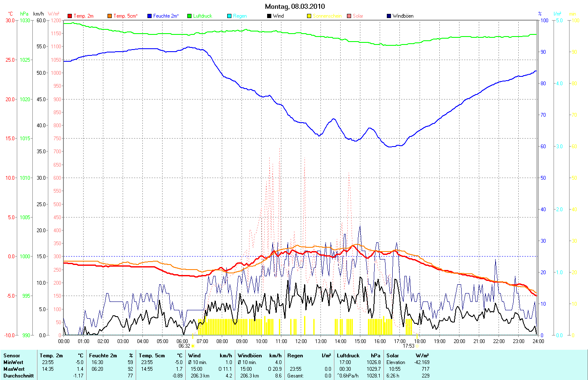The height and width of the screenshot is (380, 588).
Task: Click the blue Feuchte 2m legend swatch
Action: click(x=150, y=16)
